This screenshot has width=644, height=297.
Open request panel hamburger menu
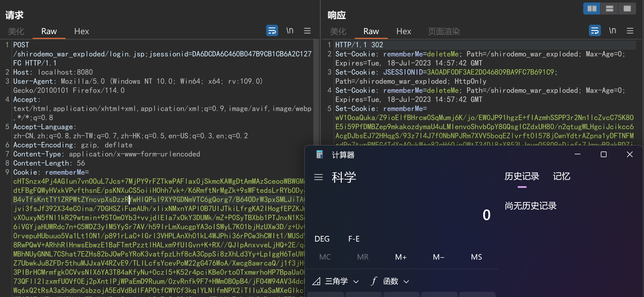[x=307, y=30]
